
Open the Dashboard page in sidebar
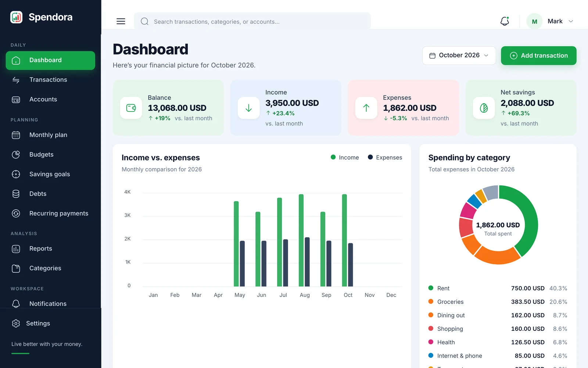50,60
